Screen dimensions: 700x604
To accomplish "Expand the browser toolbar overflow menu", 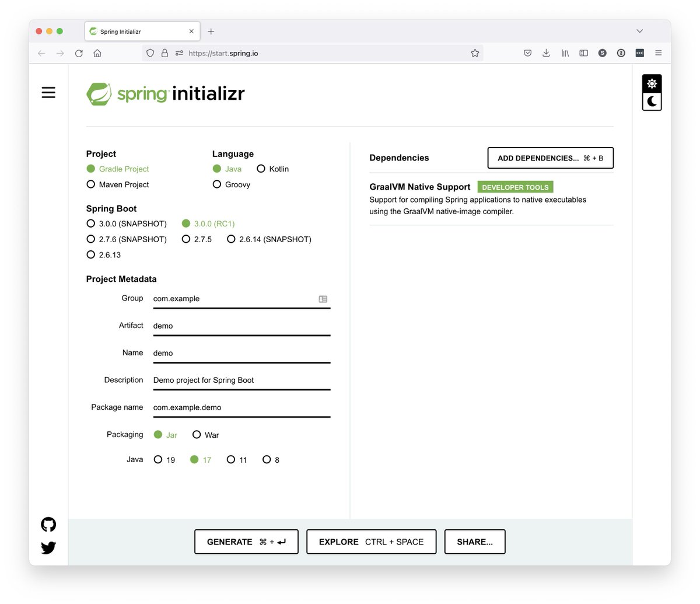I will pyautogui.click(x=639, y=53).
